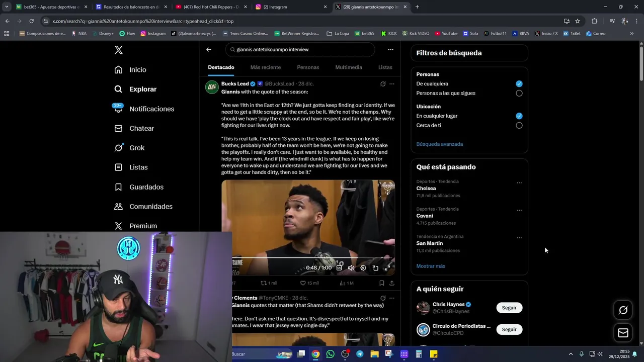Follow Chris Haynes with Seguir button
The width and height of the screenshot is (644, 362).
point(509,308)
